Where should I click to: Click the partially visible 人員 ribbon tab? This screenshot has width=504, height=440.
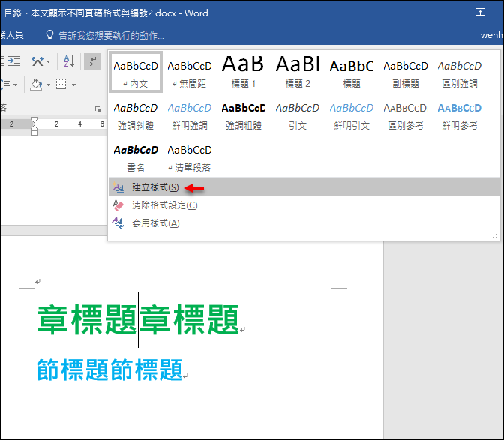12,34
